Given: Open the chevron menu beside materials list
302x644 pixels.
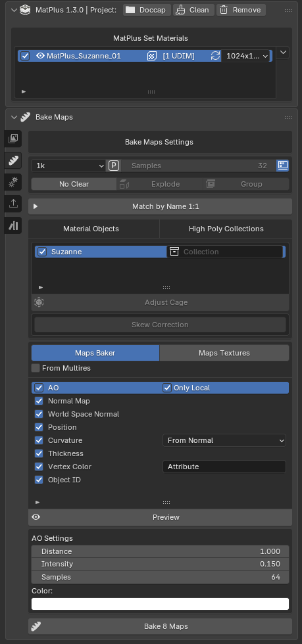Looking at the screenshot, I should tap(283, 53).
